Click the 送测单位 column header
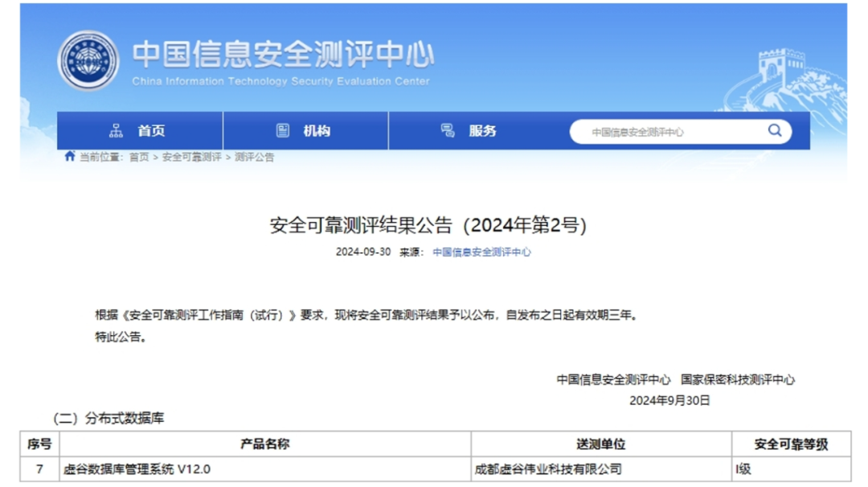 [x=601, y=444]
